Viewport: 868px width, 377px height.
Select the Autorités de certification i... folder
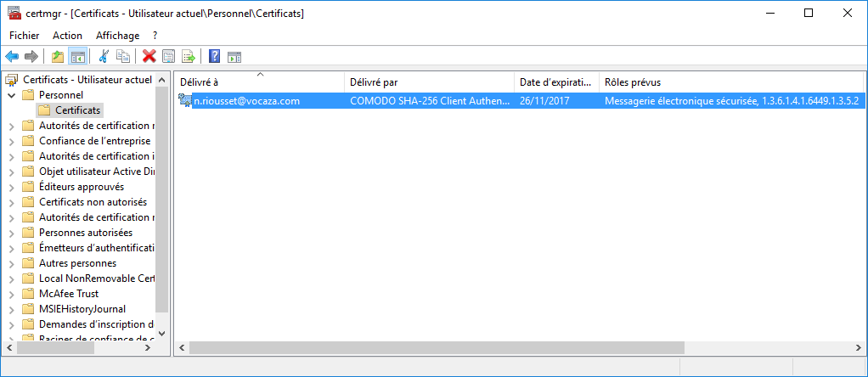click(x=96, y=156)
